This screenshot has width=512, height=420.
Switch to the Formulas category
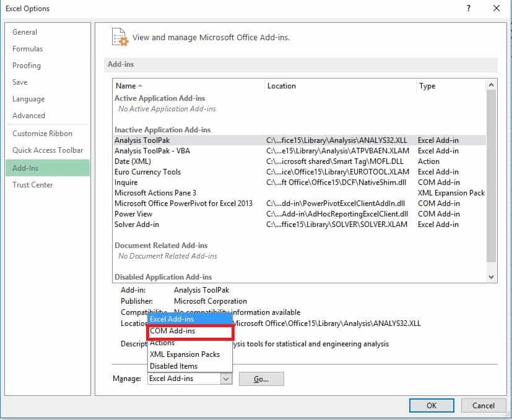coord(28,49)
